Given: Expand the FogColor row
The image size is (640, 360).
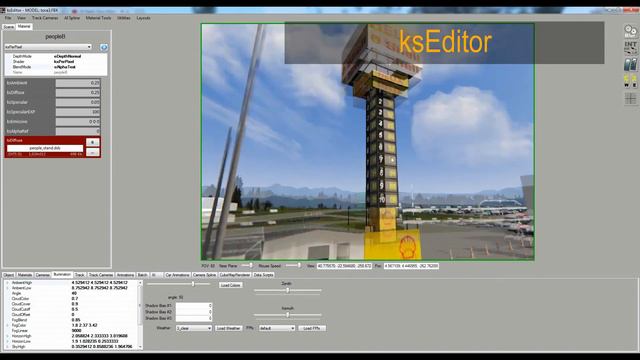Looking at the screenshot, I should [7, 325].
